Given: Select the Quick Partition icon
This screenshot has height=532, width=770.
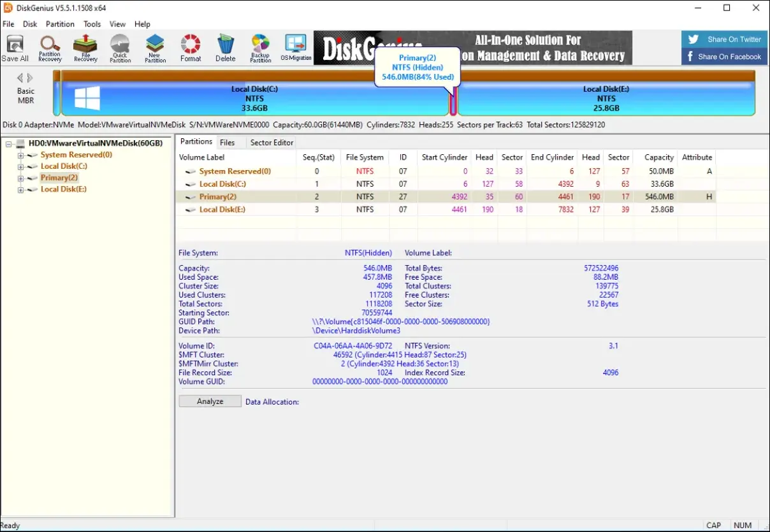Looking at the screenshot, I should click(120, 48).
